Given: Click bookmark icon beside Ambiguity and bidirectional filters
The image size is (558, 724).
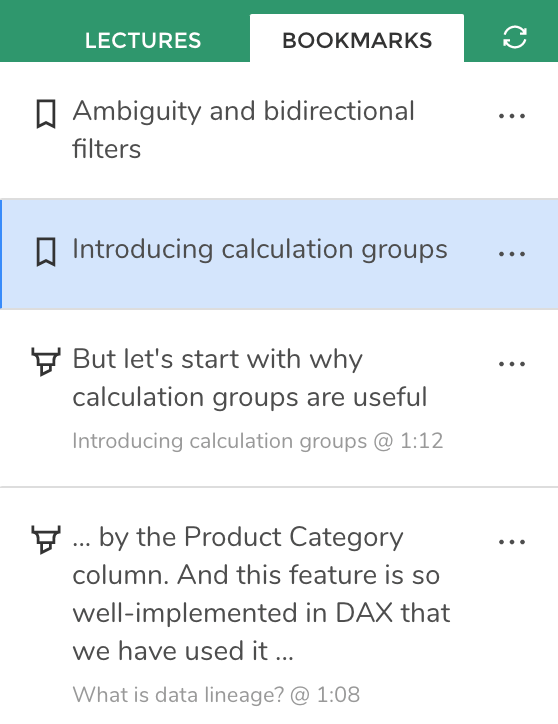Looking at the screenshot, I should (46, 114).
